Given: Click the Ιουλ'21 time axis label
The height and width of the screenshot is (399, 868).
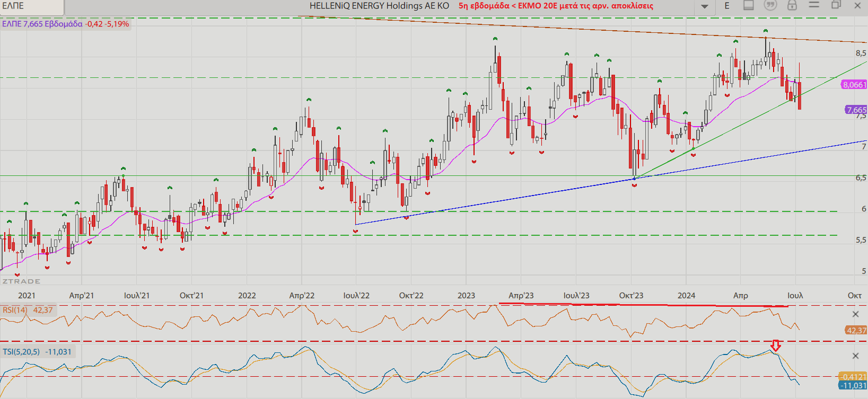Looking at the screenshot, I should (x=137, y=296).
